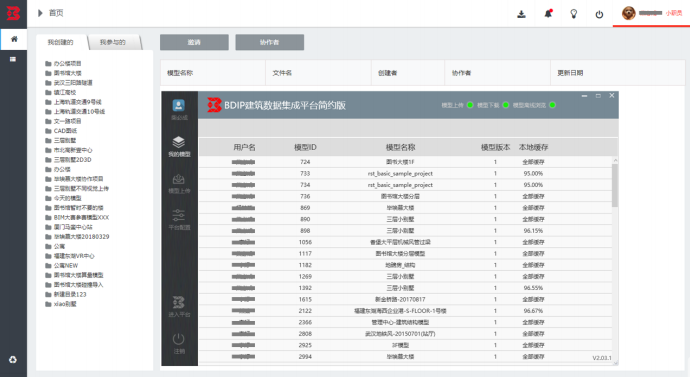Select the 新金桥路-20170817 model row
The image size is (690, 377).
405,299
